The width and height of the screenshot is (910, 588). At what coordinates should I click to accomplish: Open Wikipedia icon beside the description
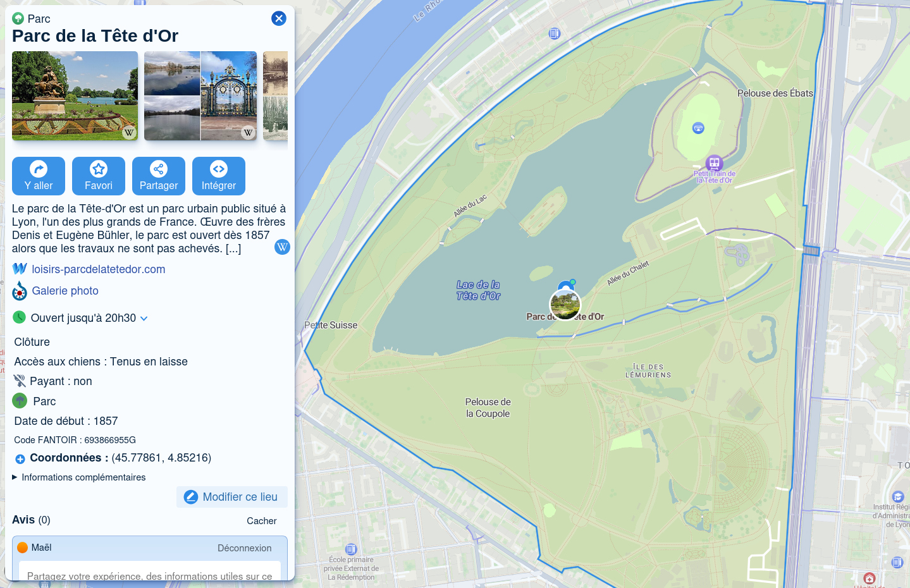click(x=282, y=247)
